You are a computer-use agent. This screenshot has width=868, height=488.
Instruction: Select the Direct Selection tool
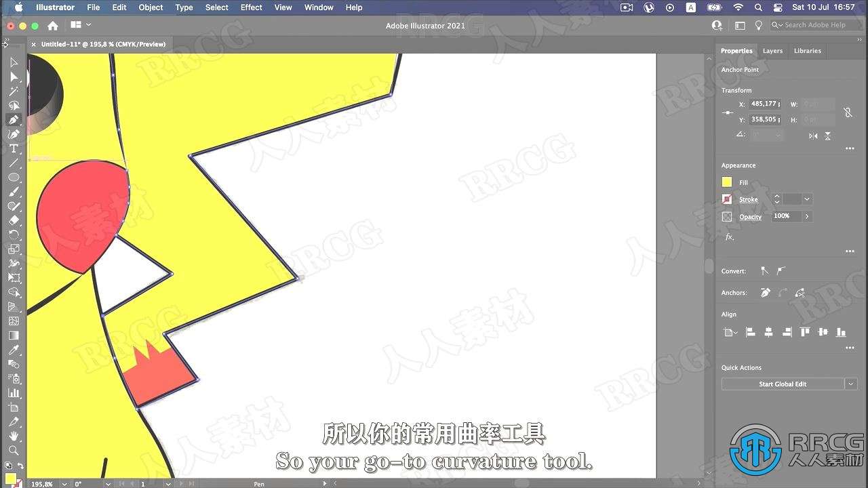(14, 77)
